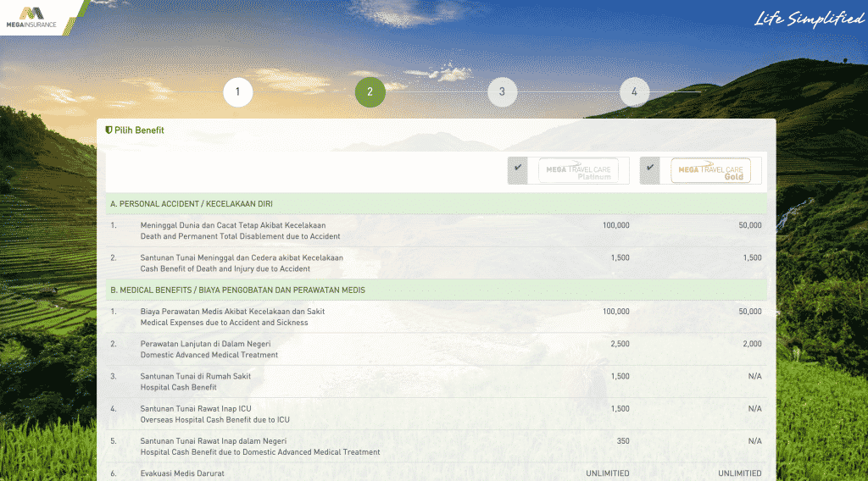Click Platinum value 350 for Rawat Inap dalam Negeri
This screenshot has height=481, width=868.
click(x=623, y=441)
